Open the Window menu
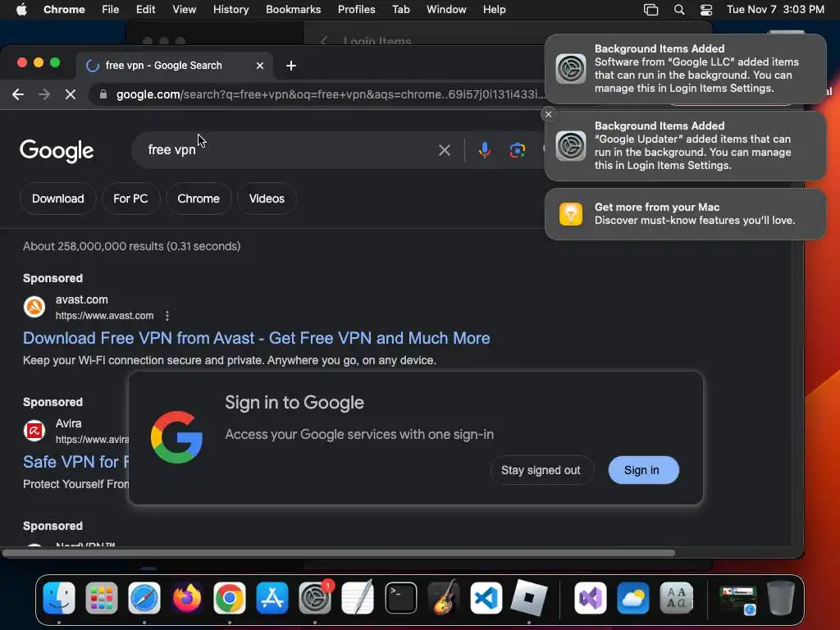Viewport: 840px width, 630px height. (446, 10)
